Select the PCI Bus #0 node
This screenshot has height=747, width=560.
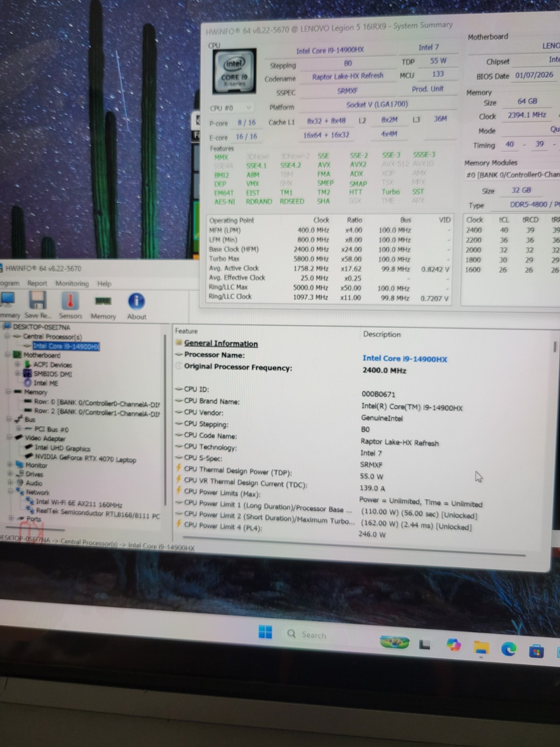(51, 429)
